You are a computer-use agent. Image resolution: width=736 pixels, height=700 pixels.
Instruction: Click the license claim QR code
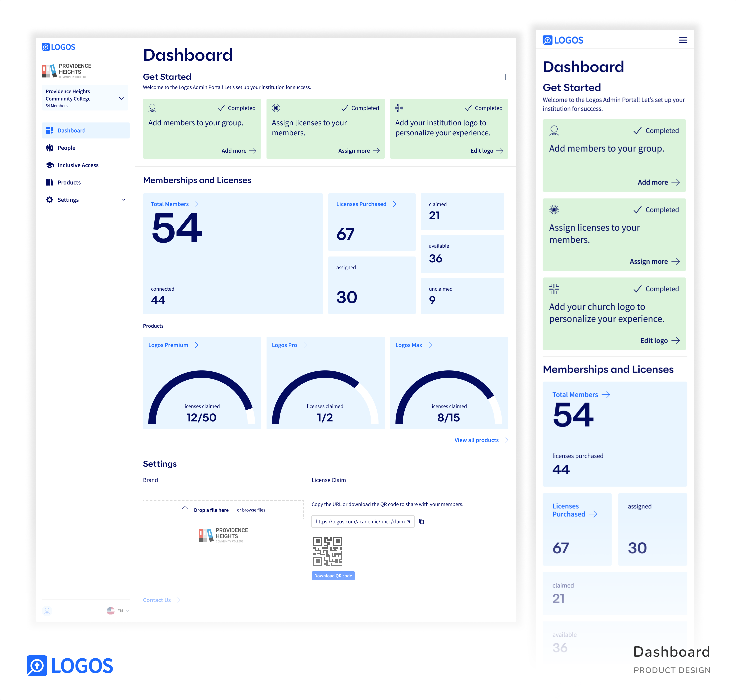point(328,551)
